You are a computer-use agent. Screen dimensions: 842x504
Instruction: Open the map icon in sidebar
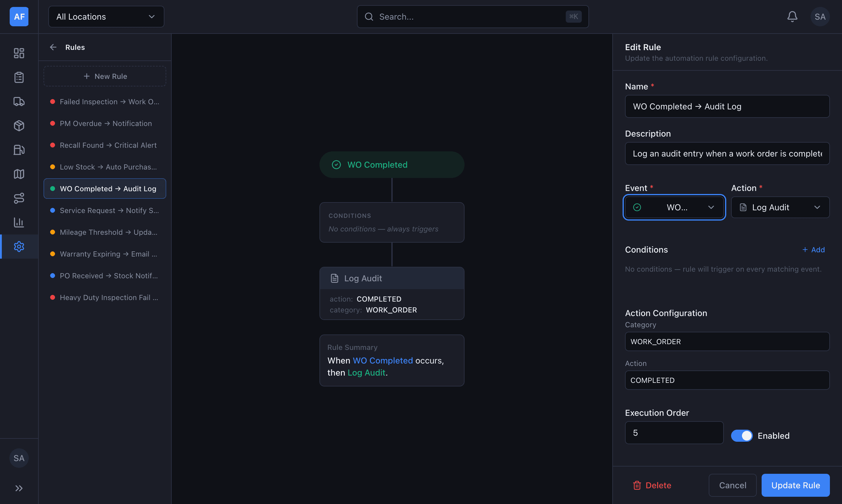19,174
